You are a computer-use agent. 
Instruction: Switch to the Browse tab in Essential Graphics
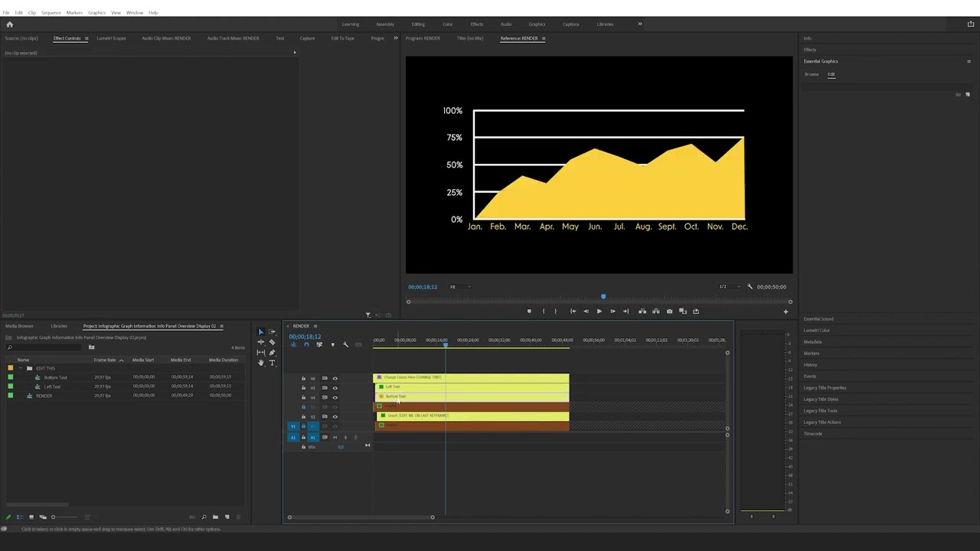[x=812, y=74]
